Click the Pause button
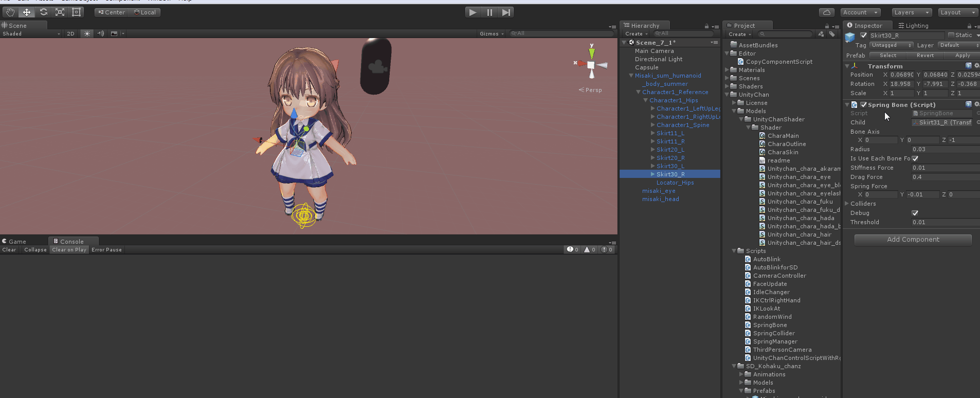The height and width of the screenshot is (398, 980). [x=489, y=12]
